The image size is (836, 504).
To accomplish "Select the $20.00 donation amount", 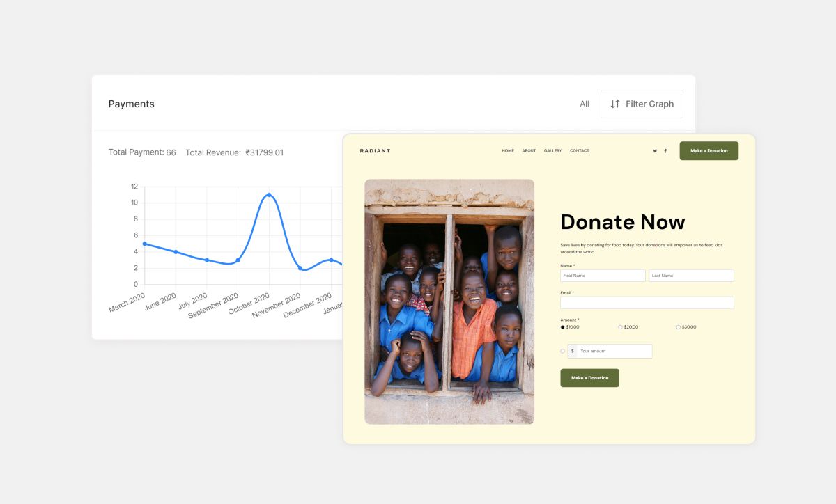I will point(621,327).
